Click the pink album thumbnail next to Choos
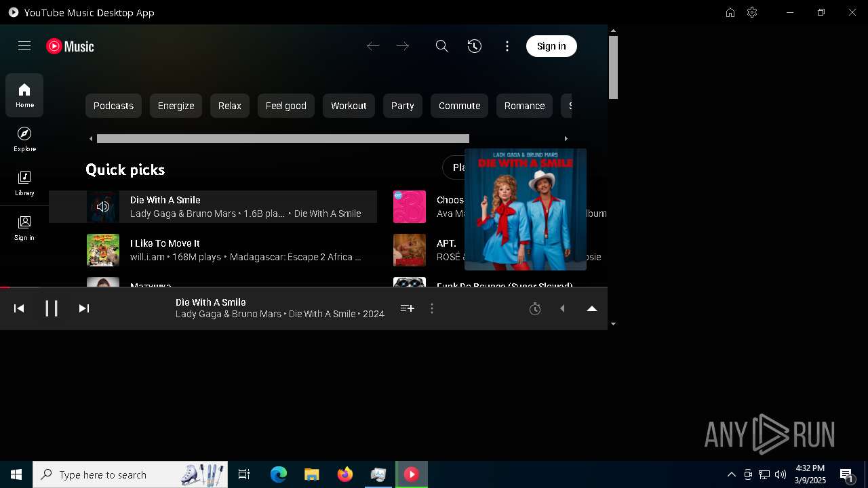Viewport: 868px width, 488px height. click(410, 207)
